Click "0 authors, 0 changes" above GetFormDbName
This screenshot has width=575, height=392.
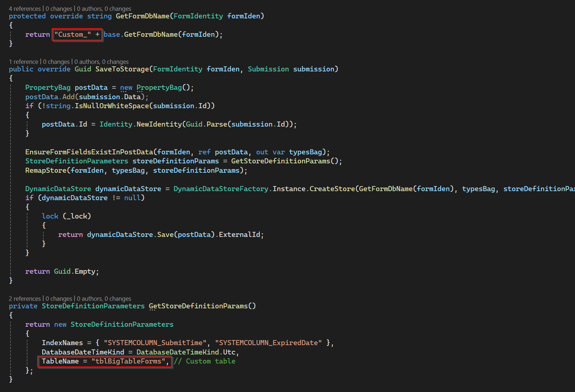pyautogui.click(x=104, y=9)
